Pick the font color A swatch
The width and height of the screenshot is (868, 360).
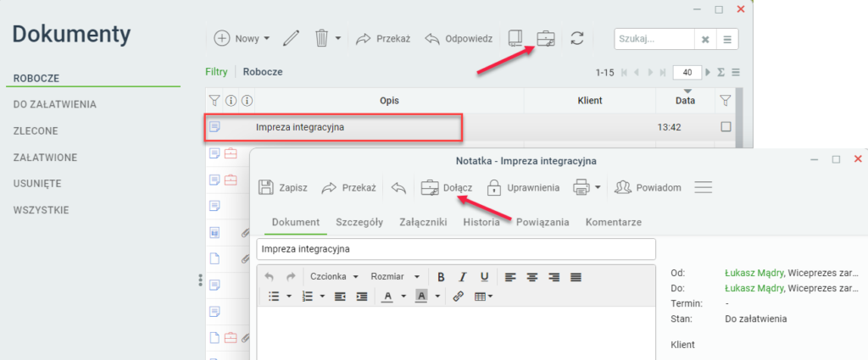pyautogui.click(x=388, y=297)
